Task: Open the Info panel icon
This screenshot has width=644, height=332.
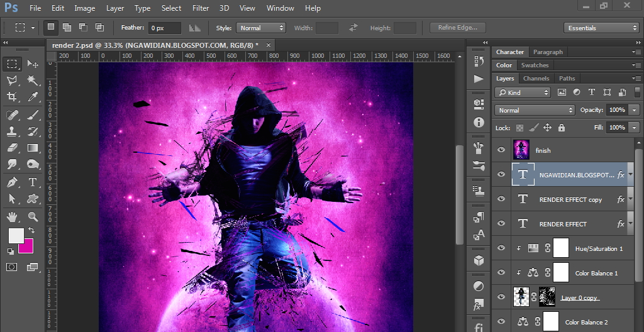Action: 479,122
